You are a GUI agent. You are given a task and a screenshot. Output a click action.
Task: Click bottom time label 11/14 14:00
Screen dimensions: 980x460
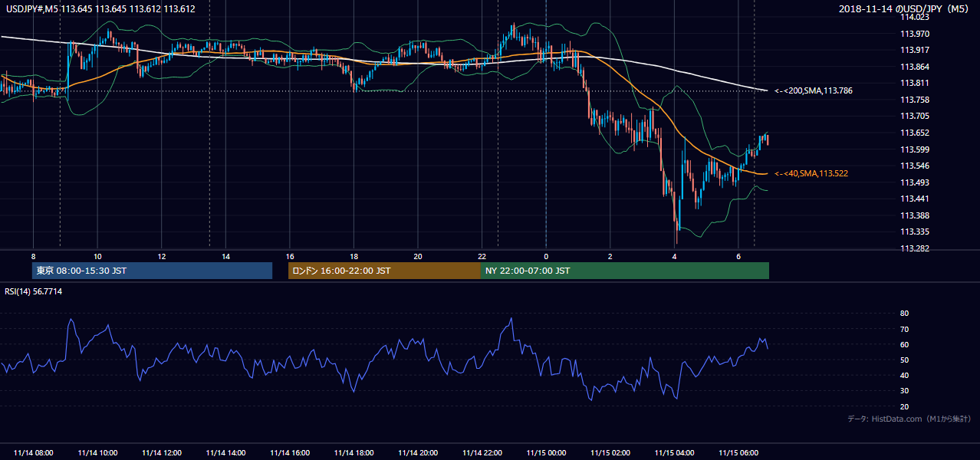click(225, 453)
